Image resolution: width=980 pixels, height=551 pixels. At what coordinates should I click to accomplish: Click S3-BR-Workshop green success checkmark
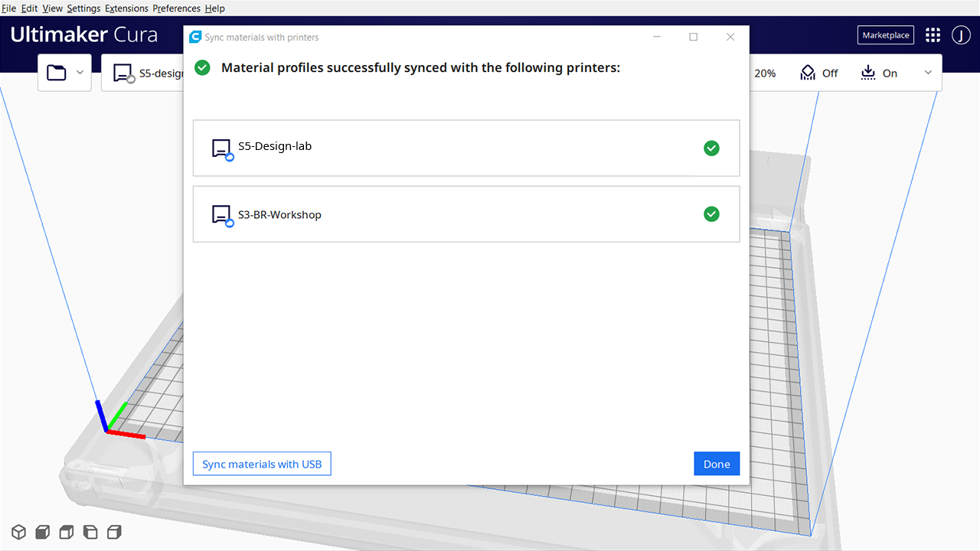[x=711, y=214]
